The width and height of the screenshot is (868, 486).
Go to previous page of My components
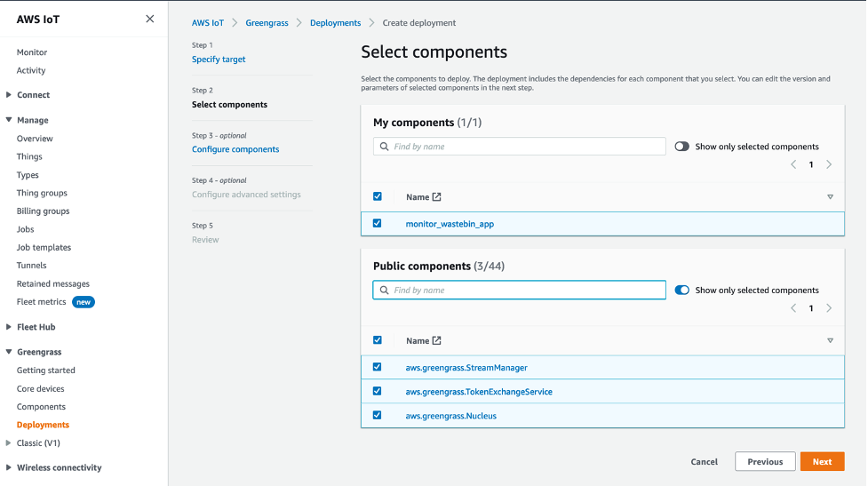(x=793, y=164)
